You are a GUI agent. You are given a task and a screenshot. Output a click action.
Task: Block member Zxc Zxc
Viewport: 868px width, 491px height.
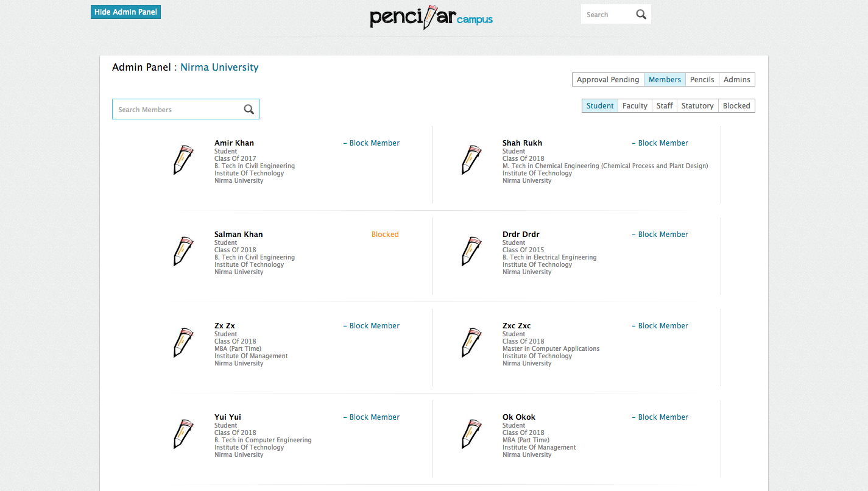click(x=663, y=326)
